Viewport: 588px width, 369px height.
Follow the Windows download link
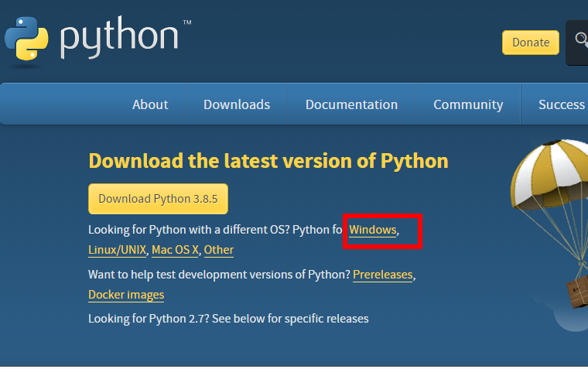coord(372,230)
